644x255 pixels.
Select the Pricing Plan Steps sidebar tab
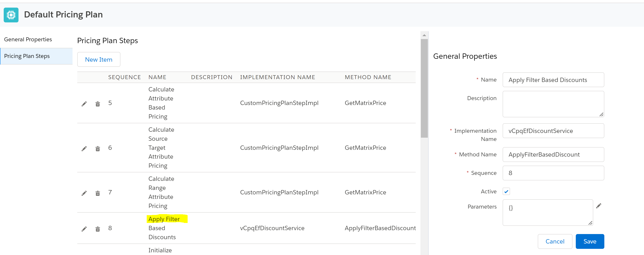pos(27,56)
